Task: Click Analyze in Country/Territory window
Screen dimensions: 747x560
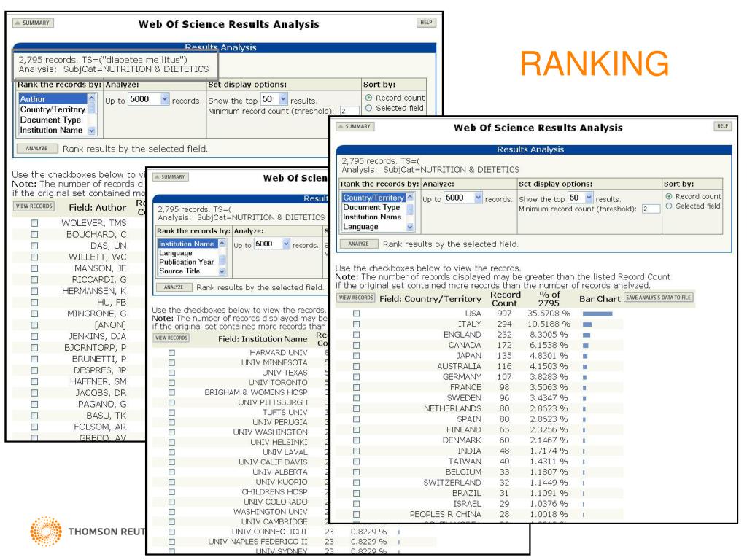Action: 359,244
